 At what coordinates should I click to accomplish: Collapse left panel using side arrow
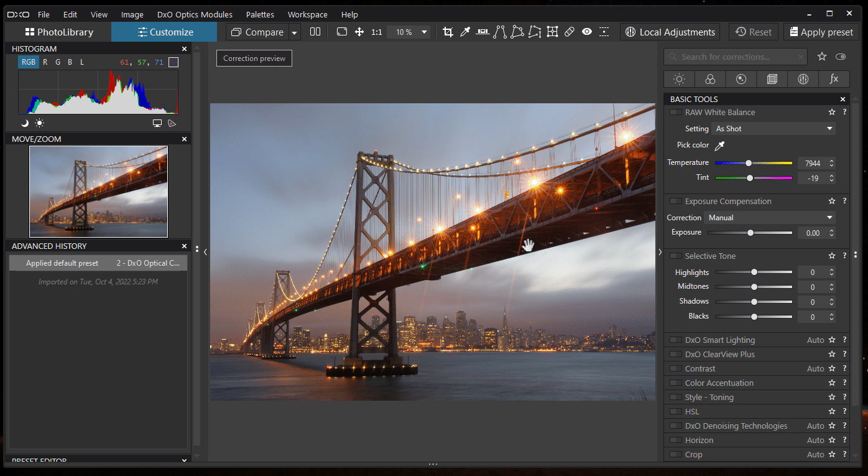click(x=205, y=252)
